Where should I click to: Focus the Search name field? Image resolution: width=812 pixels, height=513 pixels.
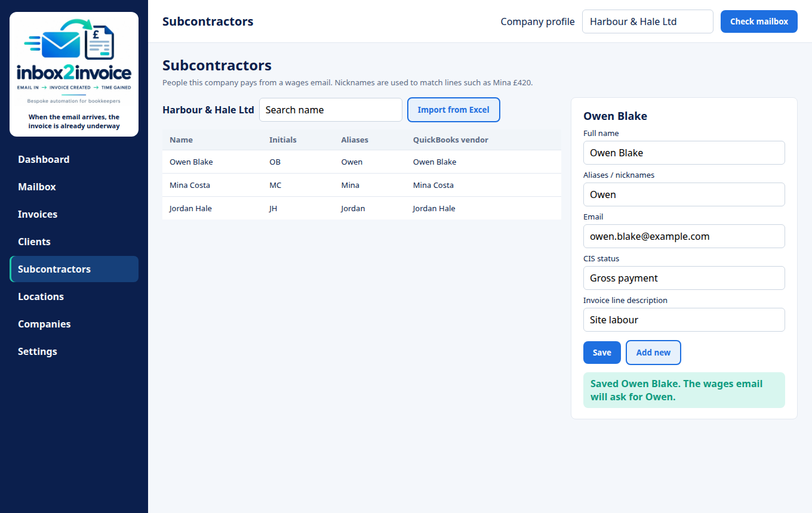coord(331,110)
